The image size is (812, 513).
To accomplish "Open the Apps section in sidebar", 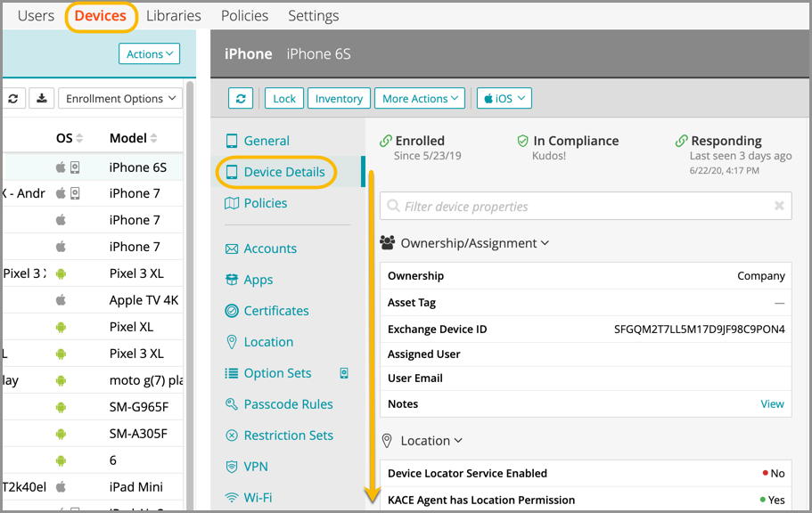I will tap(258, 280).
